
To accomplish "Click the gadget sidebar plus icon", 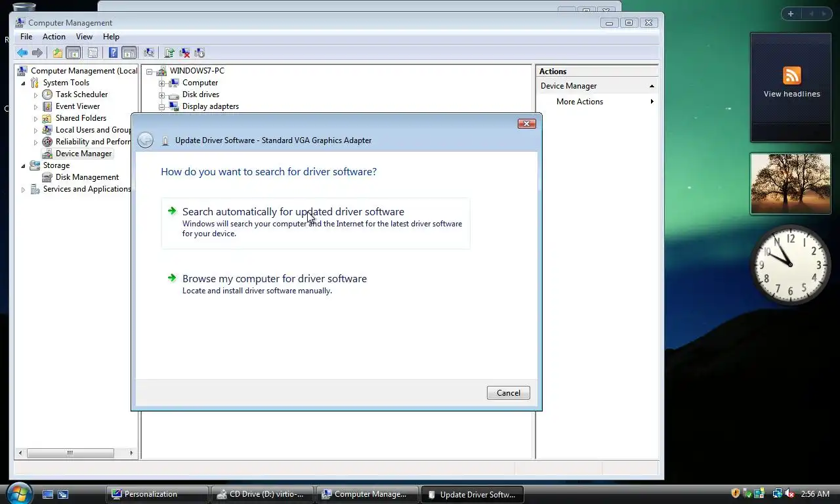I will coord(791,14).
